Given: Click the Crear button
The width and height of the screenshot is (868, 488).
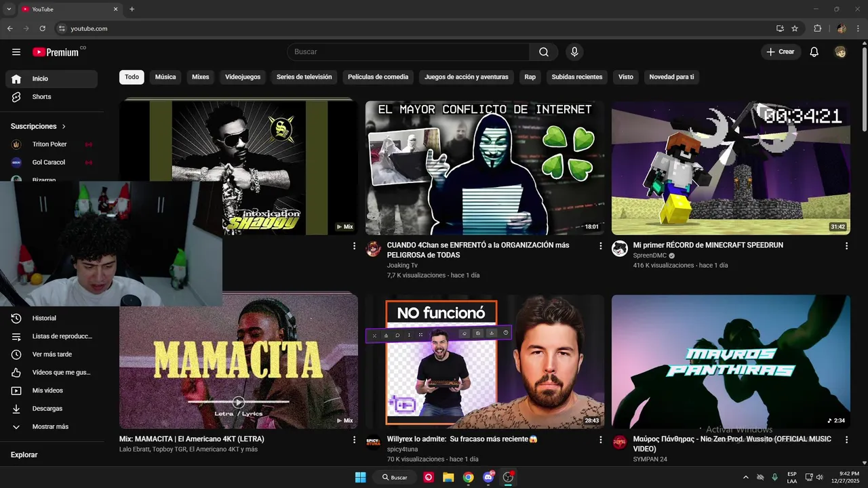Looking at the screenshot, I should [x=781, y=52].
